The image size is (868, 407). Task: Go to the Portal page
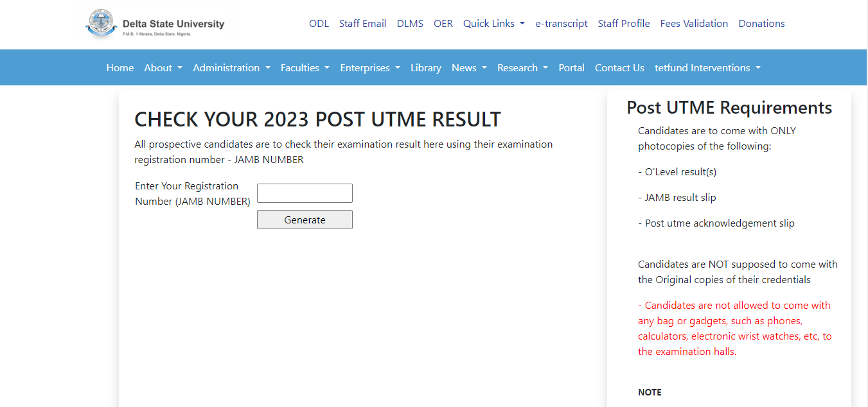[x=571, y=67]
